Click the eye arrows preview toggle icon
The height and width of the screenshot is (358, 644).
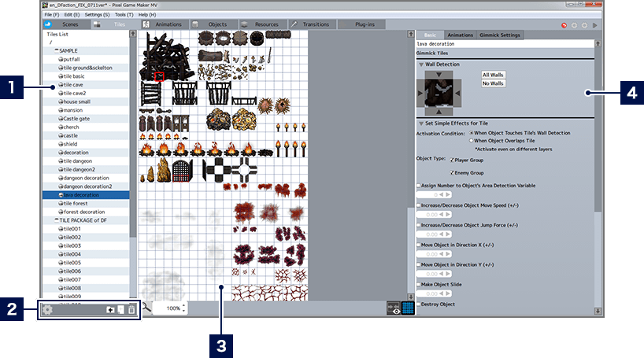coord(394,308)
